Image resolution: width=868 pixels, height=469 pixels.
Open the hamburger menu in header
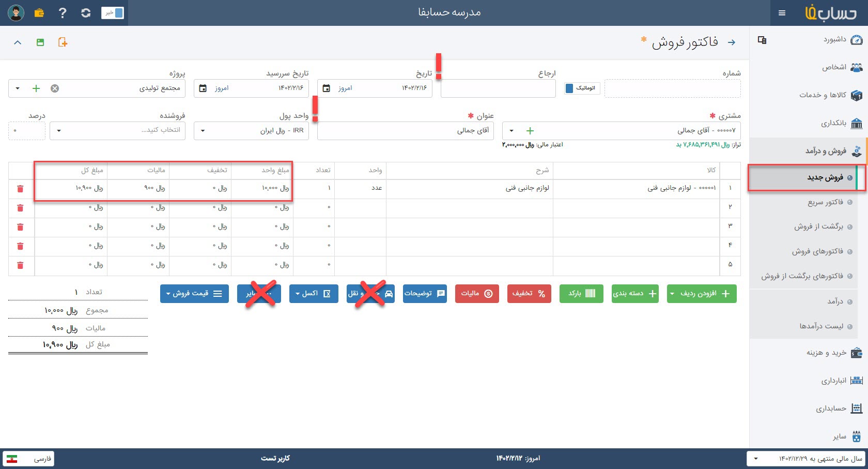point(782,13)
